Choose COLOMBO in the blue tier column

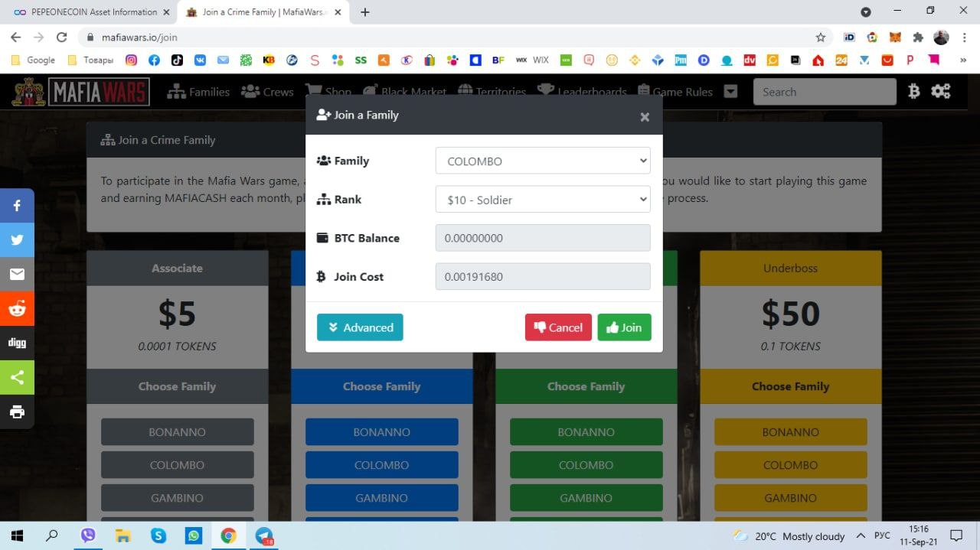(x=381, y=464)
